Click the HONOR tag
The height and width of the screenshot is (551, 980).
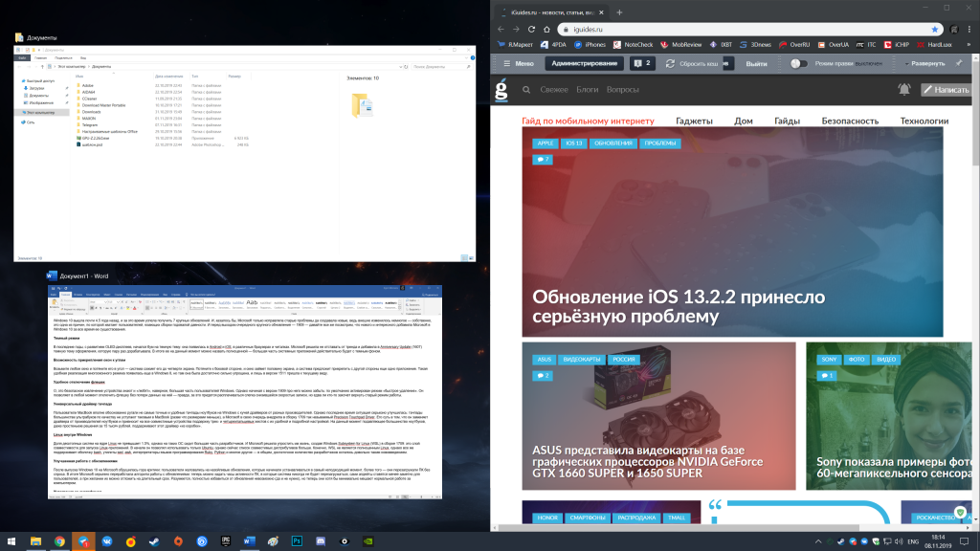point(547,518)
